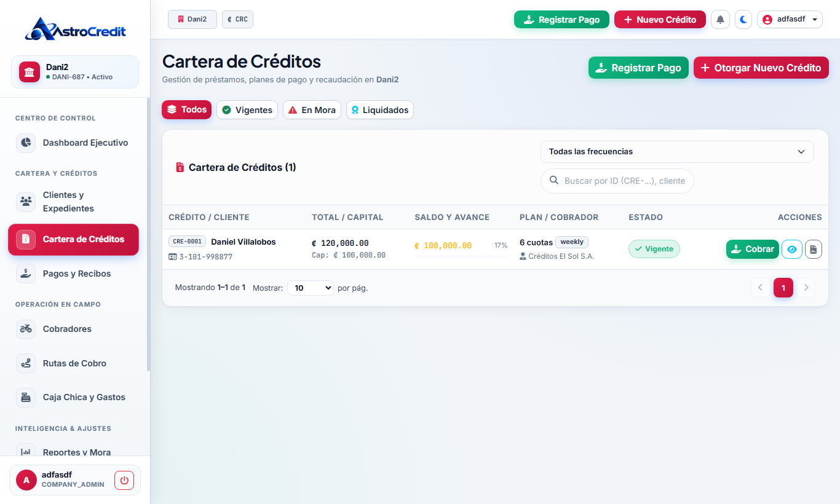
Task: Click the Rutas de Cobro route icon
Action: click(x=26, y=363)
